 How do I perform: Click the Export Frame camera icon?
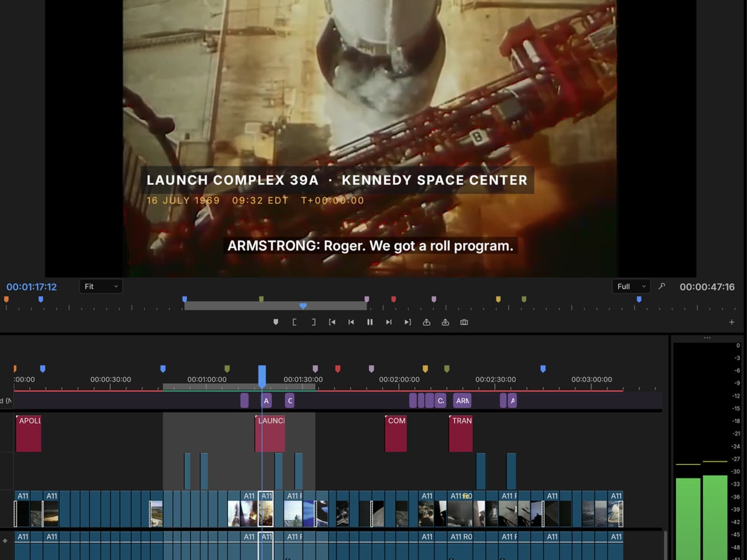click(464, 322)
